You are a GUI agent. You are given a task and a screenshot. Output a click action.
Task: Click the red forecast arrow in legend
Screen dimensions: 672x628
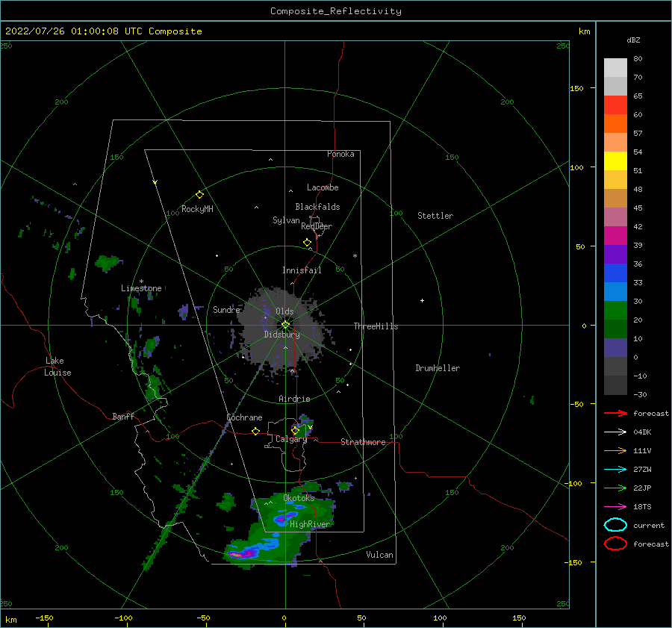615,413
